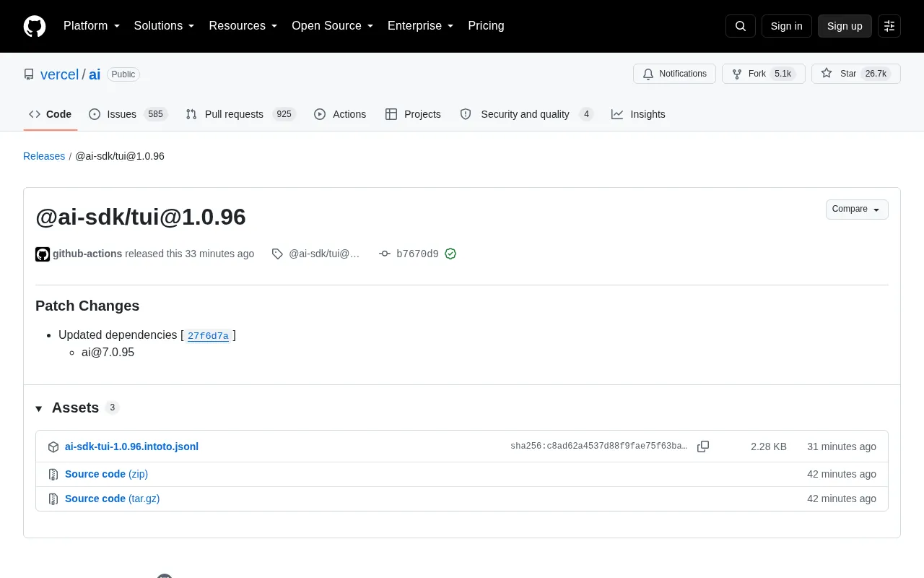Expand the Solutions dropdown
The height and width of the screenshot is (578, 924).
pos(165,26)
